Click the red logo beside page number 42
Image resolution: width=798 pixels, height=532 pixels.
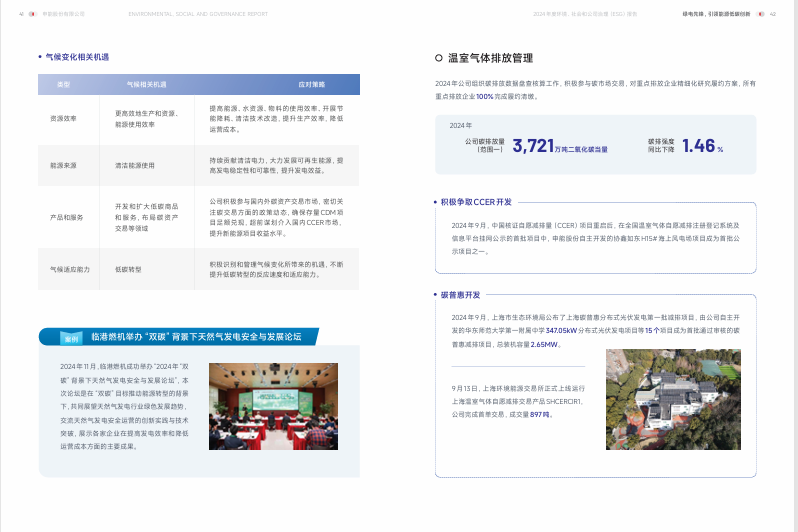tap(760, 15)
